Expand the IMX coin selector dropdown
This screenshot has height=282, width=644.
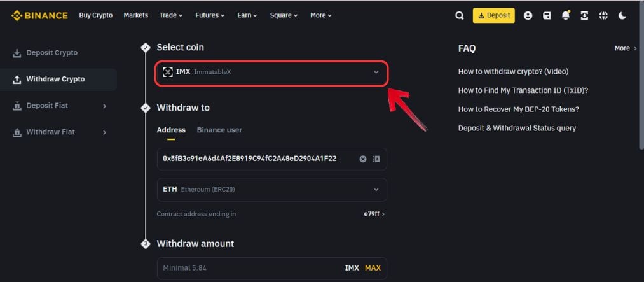point(271,72)
